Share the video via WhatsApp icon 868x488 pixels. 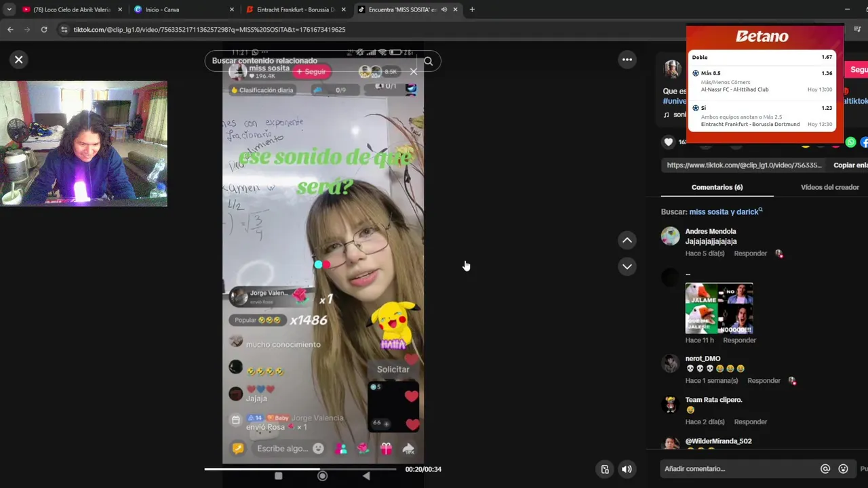[x=850, y=142]
